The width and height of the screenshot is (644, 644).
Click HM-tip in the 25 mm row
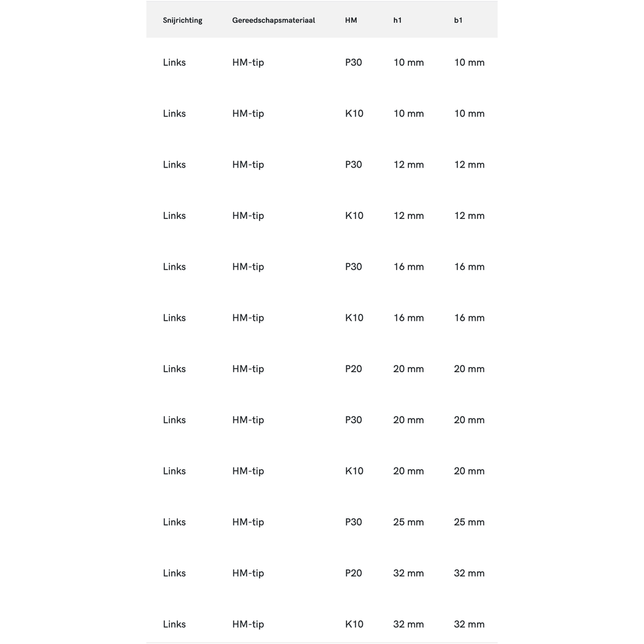[248, 522]
